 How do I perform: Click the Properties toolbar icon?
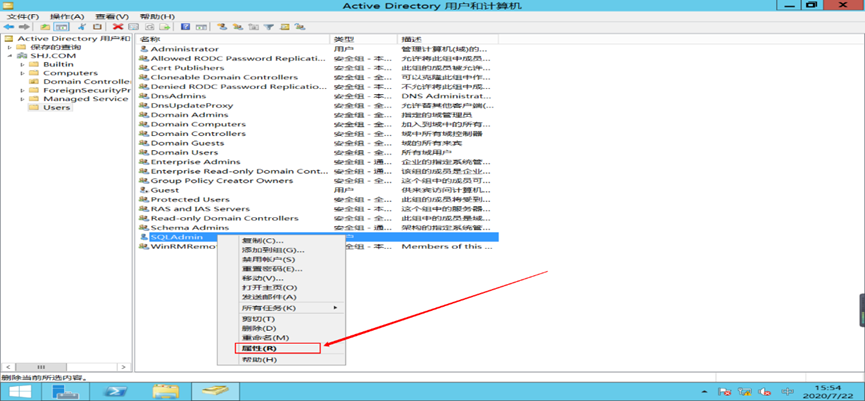[133, 26]
